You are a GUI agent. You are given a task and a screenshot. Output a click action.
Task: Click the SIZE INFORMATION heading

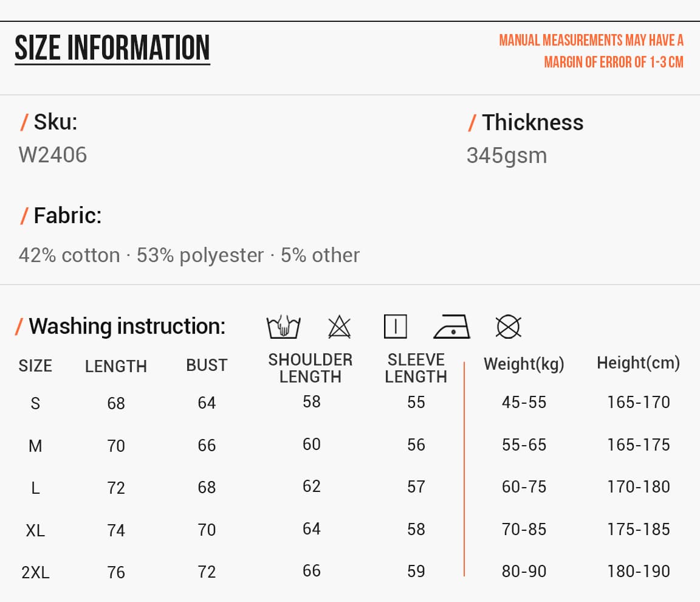point(112,48)
